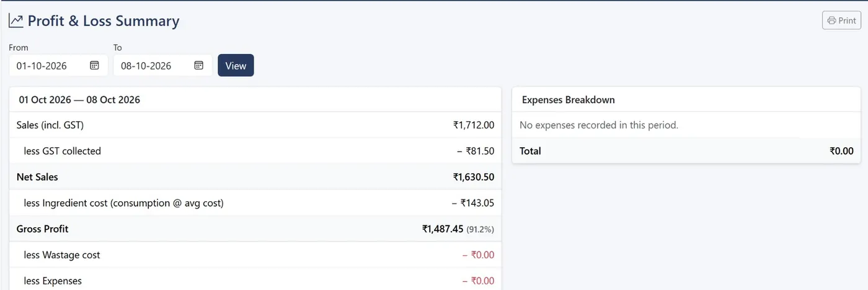This screenshot has height=290, width=868.
Task: Click the From label above the date field
Action: 19,48
